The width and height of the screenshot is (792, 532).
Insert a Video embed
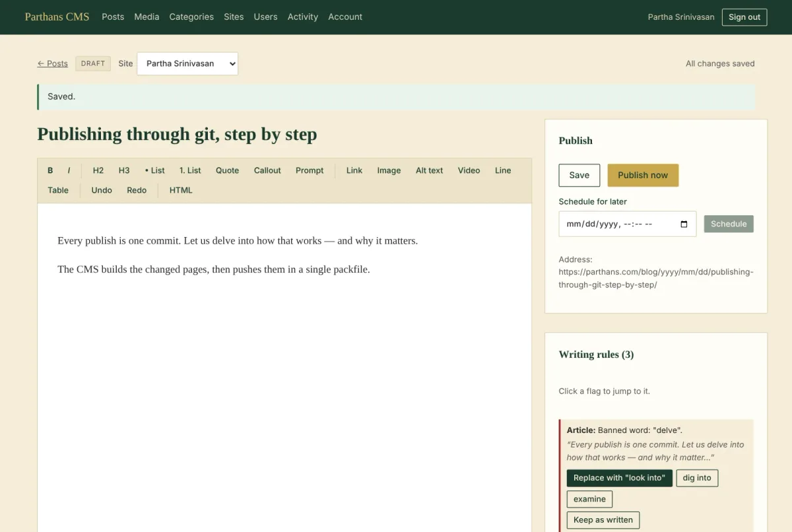[x=469, y=170]
